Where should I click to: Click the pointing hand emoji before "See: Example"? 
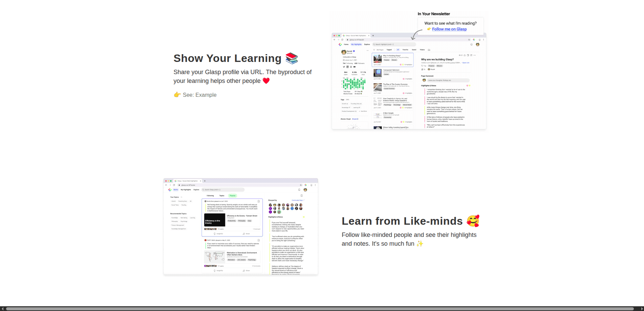[x=177, y=95]
